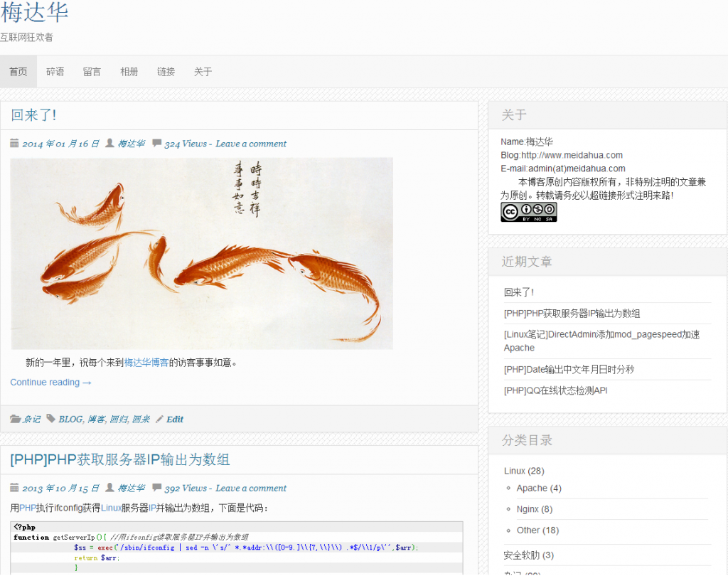Screen dimensions: 728x576
Task: Open recent post 回来了! in sidebar
Action: (518, 292)
